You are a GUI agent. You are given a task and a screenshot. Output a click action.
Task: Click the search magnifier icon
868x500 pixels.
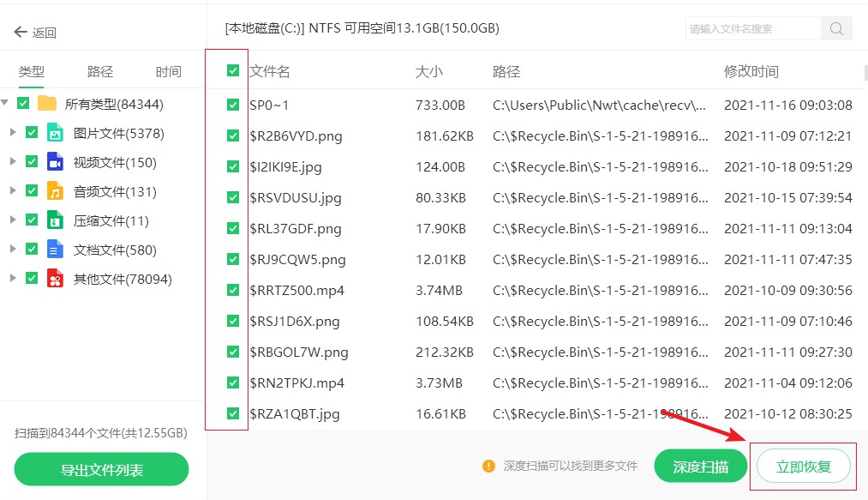[x=836, y=28]
